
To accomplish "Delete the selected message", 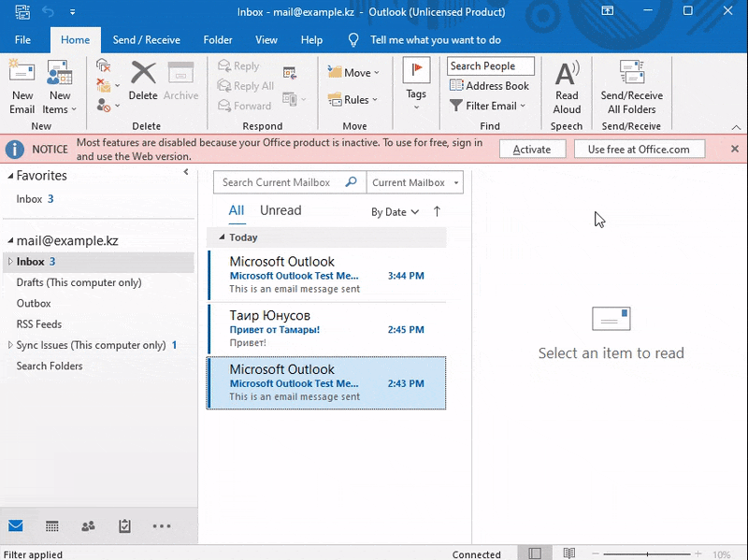I will pos(143,81).
